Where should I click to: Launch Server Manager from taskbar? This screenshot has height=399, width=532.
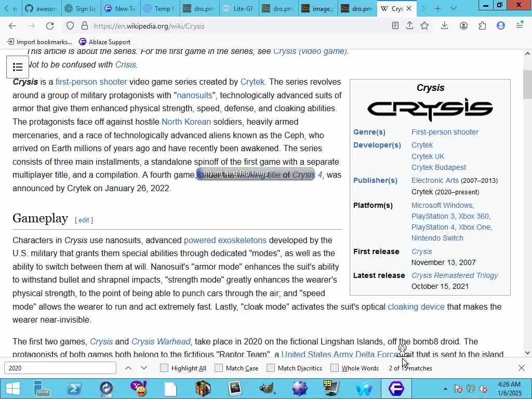[42, 389]
